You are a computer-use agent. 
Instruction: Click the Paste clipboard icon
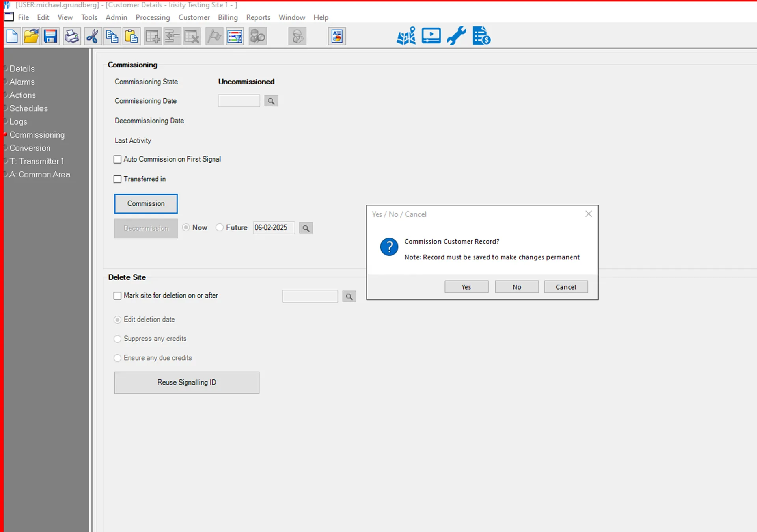click(x=131, y=36)
